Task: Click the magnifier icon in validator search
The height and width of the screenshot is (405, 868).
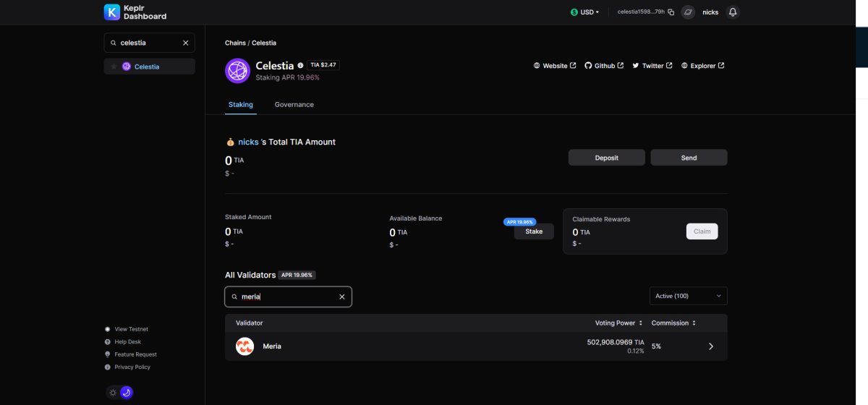Action: point(234,297)
